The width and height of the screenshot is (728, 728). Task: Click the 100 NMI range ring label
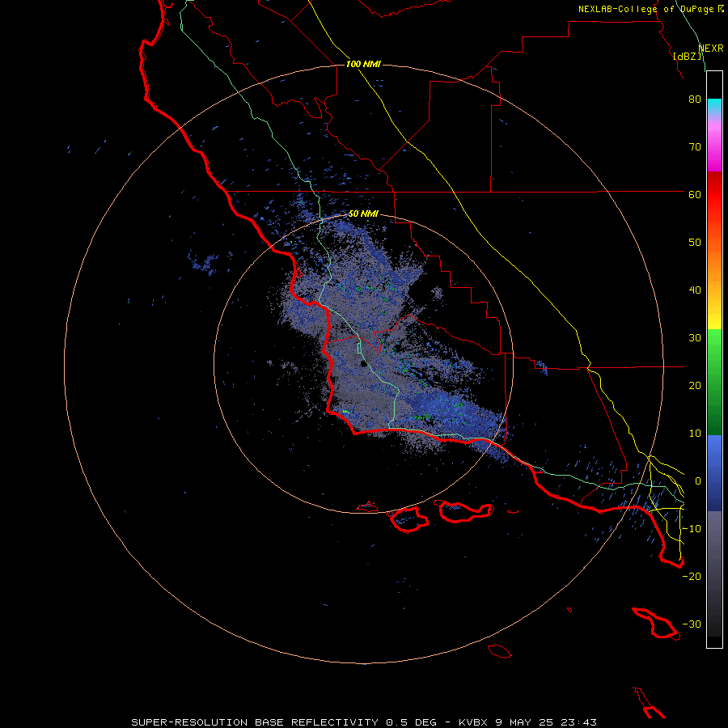363,64
